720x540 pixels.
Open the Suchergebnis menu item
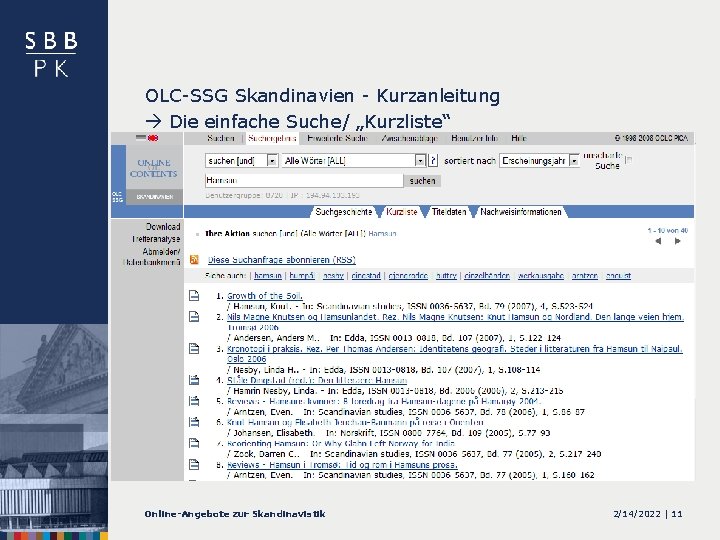(272, 138)
